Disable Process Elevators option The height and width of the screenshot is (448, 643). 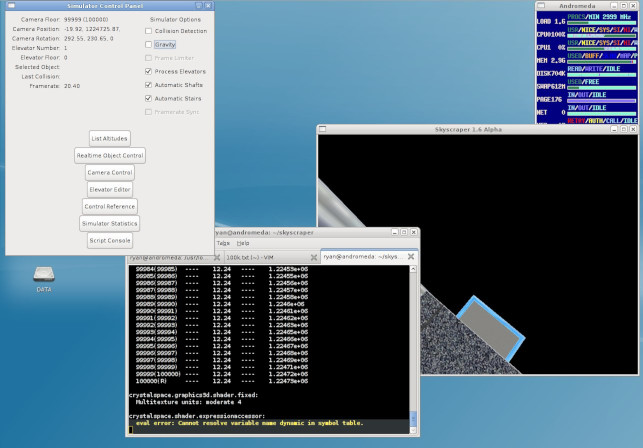tap(149, 72)
